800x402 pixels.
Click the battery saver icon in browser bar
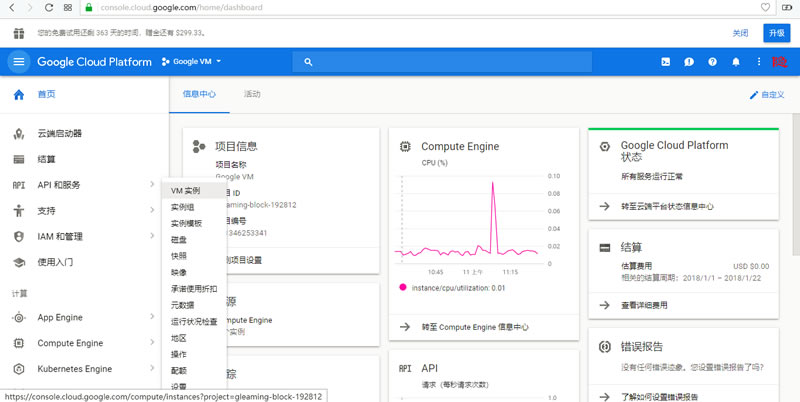(787, 7)
